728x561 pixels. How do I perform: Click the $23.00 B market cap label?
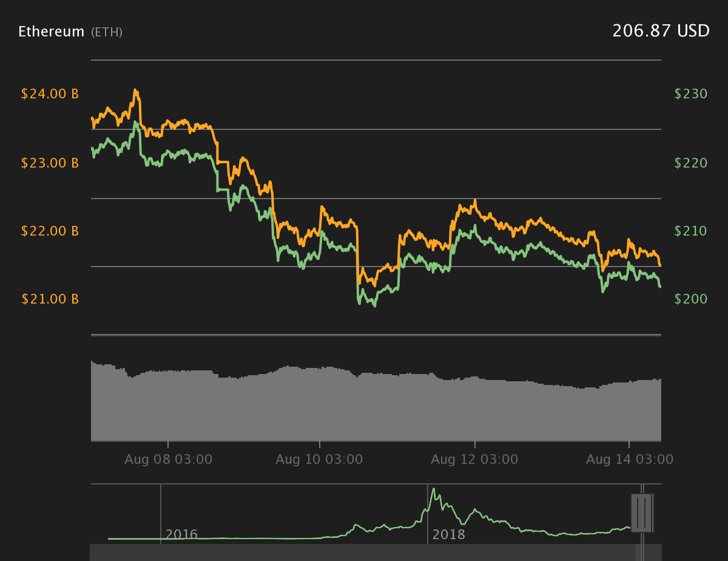point(50,163)
